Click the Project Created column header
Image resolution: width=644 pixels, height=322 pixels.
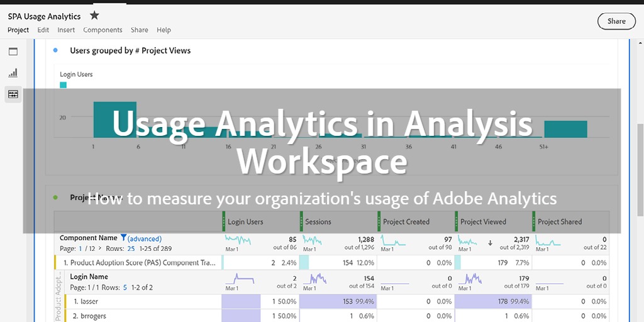(406, 221)
